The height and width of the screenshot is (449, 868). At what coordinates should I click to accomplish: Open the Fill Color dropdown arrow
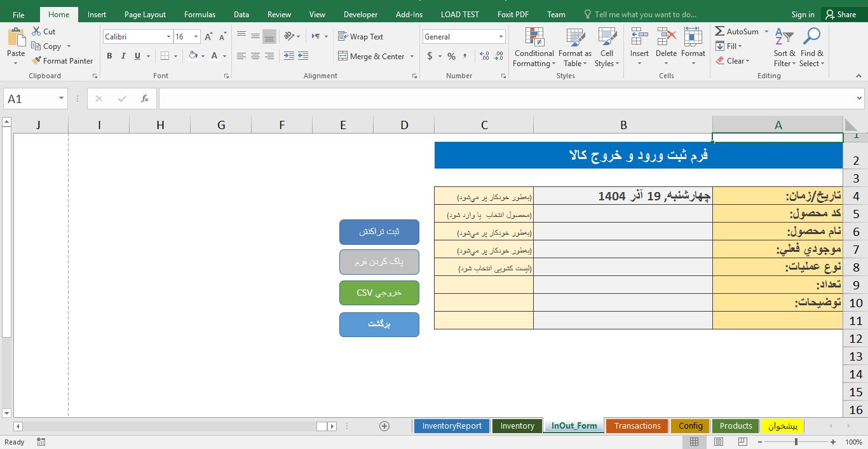[202, 56]
